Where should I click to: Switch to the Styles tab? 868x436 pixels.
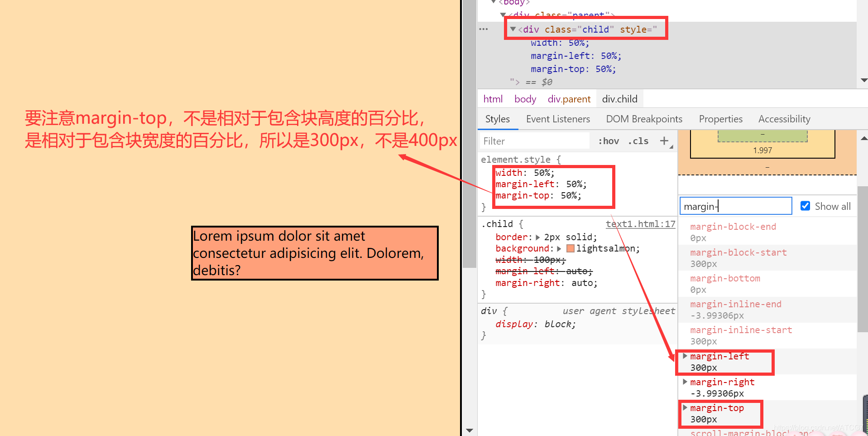tap(497, 119)
